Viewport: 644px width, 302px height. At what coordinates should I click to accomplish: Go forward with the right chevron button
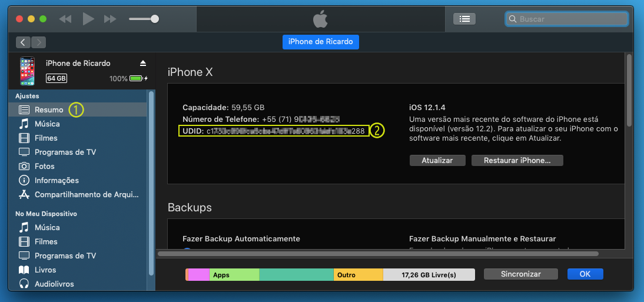(39, 42)
